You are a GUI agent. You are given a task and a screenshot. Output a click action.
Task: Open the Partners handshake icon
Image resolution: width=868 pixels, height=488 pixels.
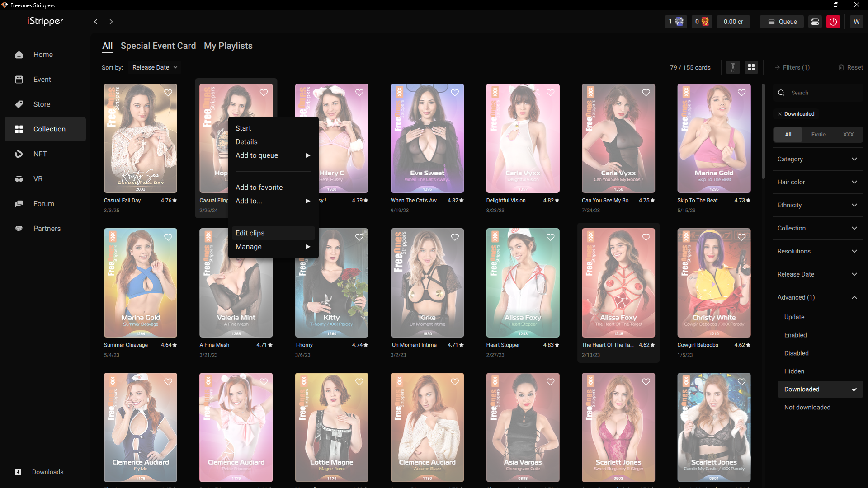(19, 229)
